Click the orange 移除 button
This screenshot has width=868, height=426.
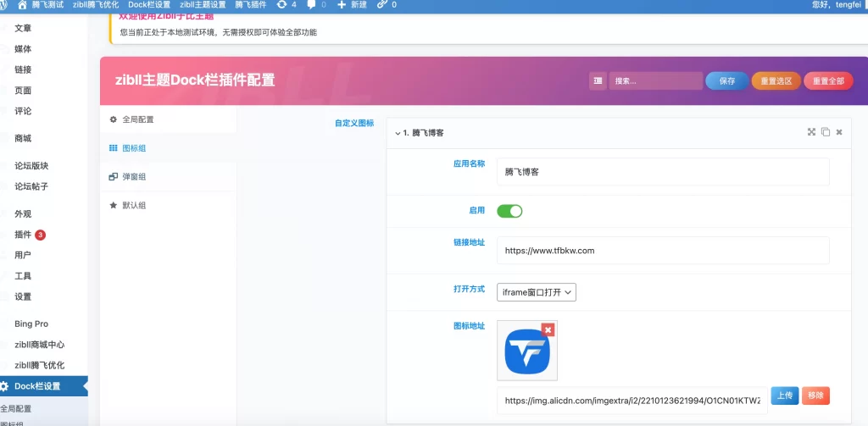pos(815,396)
